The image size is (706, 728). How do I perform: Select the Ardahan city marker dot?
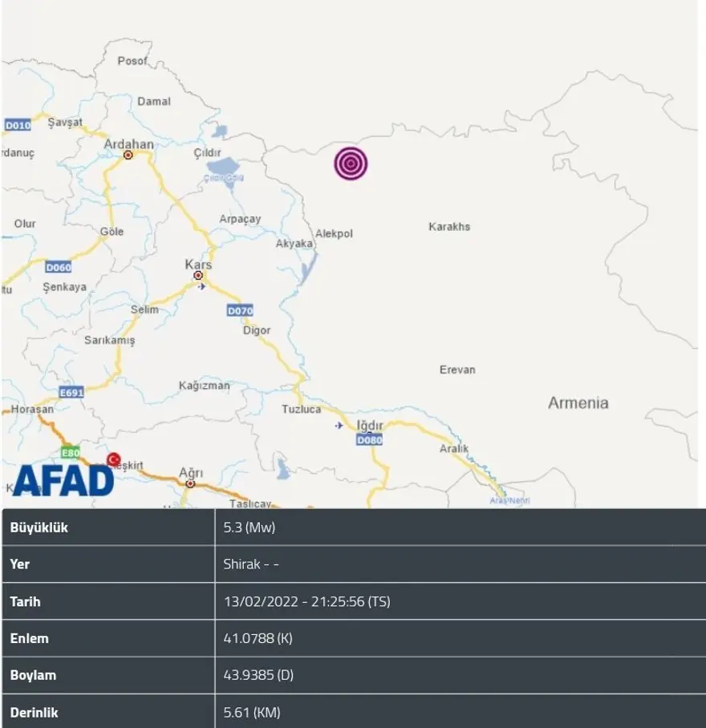(128, 156)
